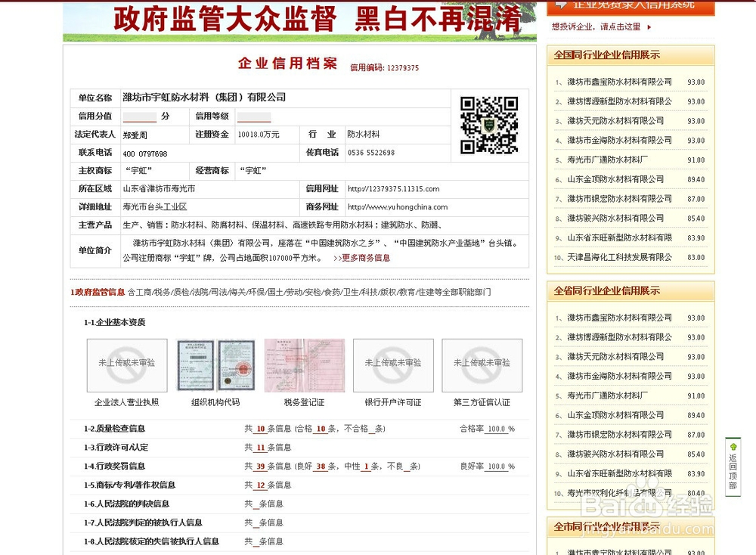This screenshot has height=555, width=756.
Task: Click the 全省同行业企业信用展示 panel header
Action: (631, 291)
